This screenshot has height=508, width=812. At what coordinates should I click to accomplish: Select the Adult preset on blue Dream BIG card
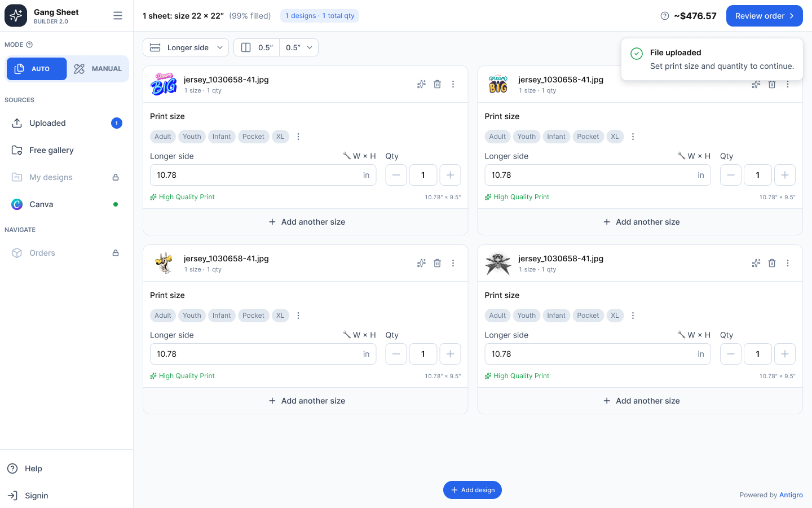163,137
